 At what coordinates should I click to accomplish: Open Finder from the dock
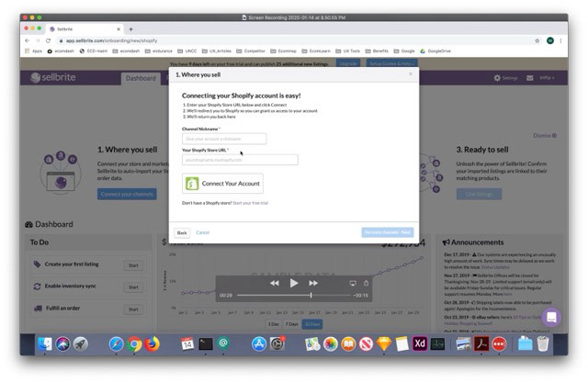click(x=45, y=343)
